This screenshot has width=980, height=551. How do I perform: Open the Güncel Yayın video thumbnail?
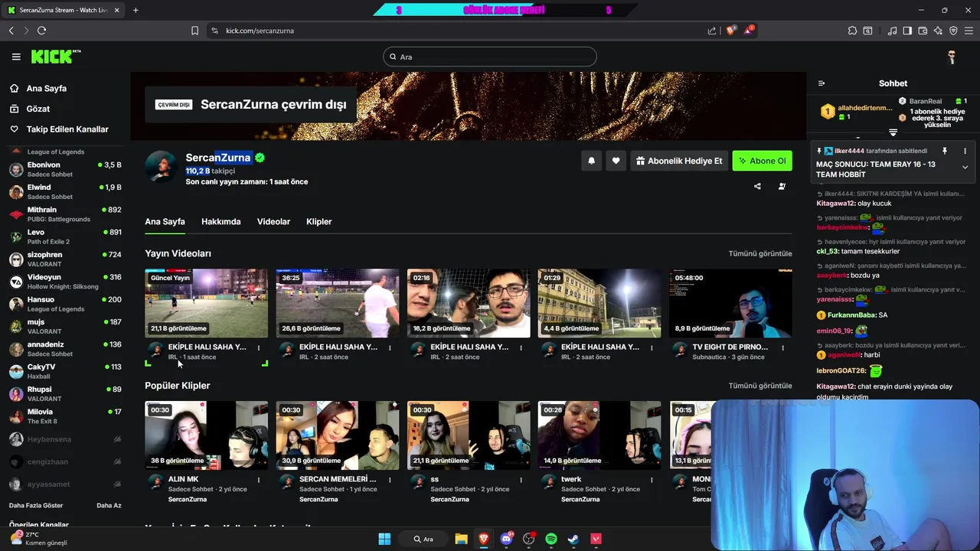pyautogui.click(x=207, y=303)
